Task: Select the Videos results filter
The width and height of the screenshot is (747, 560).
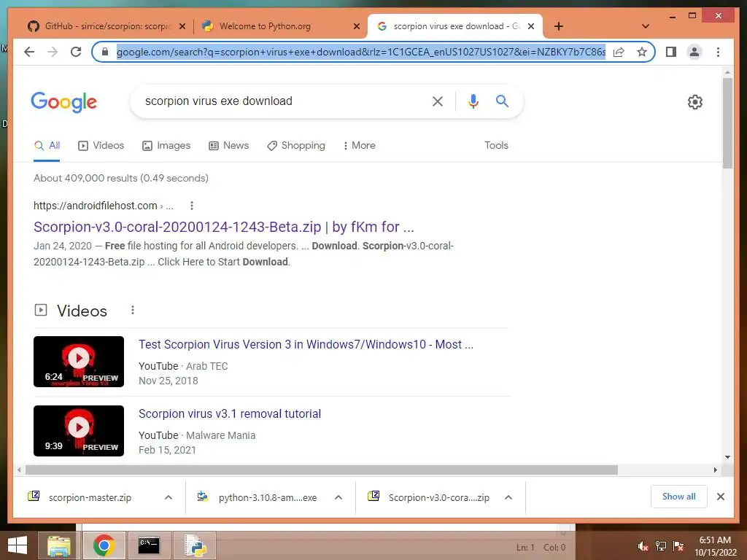Action: tap(101, 146)
